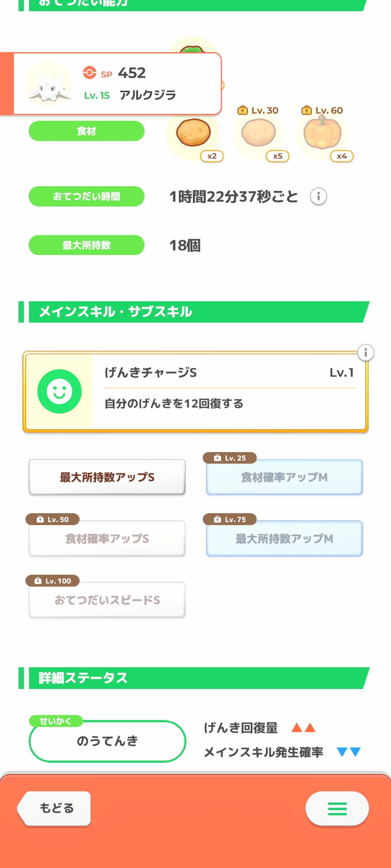Tap the info icon beside おてつだい時間

(319, 197)
